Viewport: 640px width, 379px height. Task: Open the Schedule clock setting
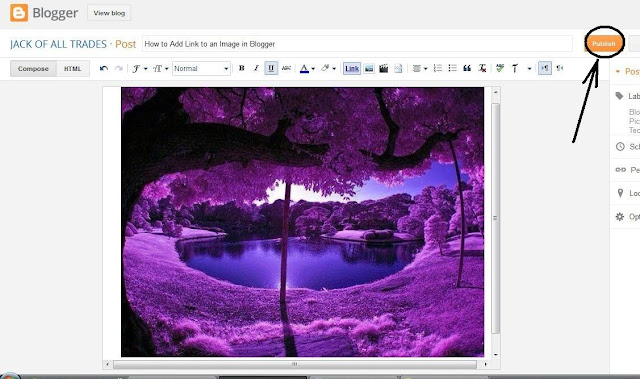pyautogui.click(x=620, y=146)
